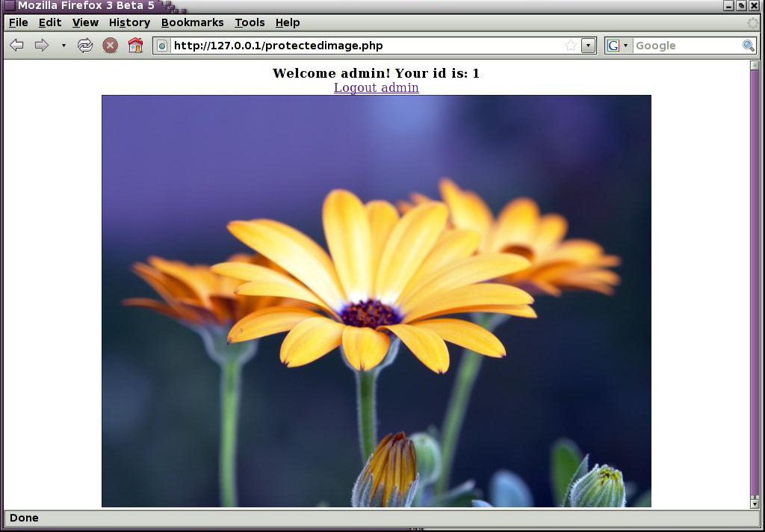Click the protected flower image
Image resolution: width=765 pixels, height=532 pixels.
(377, 301)
